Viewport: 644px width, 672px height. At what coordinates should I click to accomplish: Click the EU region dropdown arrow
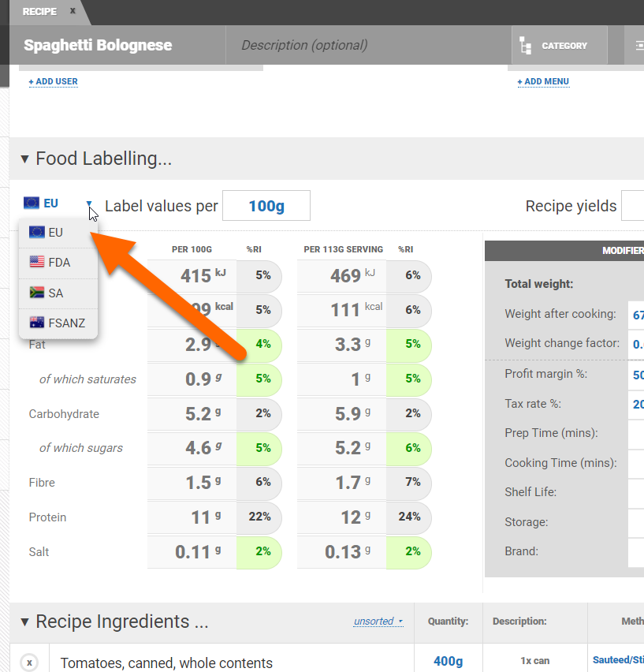pyautogui.click(x=90, y=204)
